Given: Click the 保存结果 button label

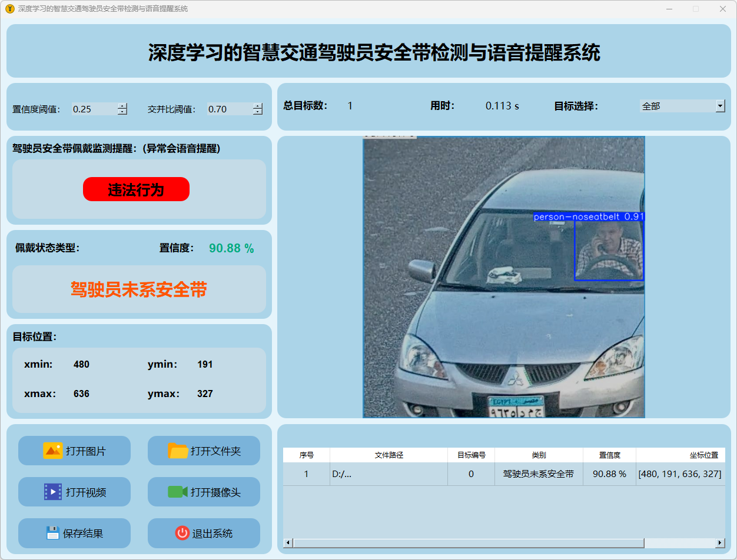Looking at the screenshot, I should click(83, 534).
